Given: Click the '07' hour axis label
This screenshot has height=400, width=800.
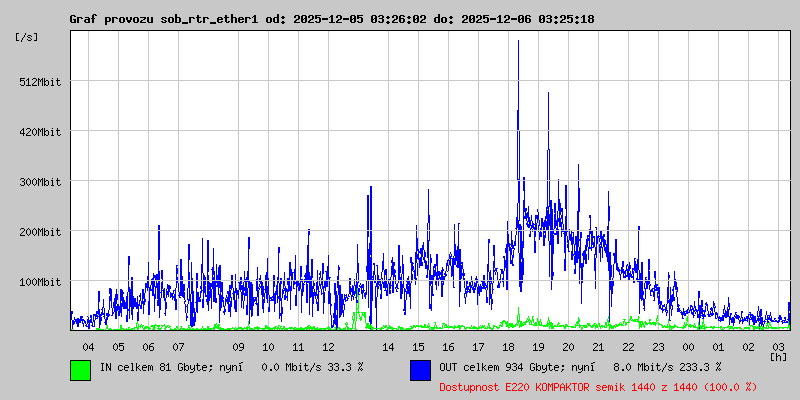Looking at the screenshot, I should coord(178,347).
